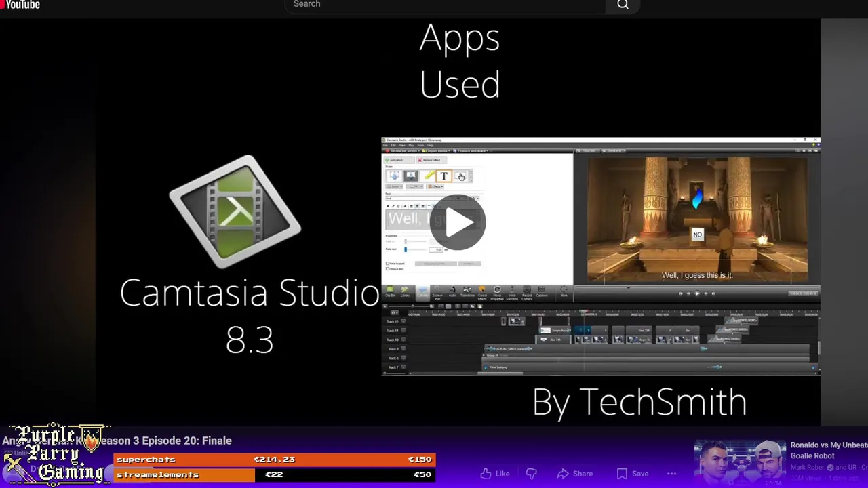868x488 pixels.
Task: Open the Clip Bin tab
Action: click(x=390, y=293)
